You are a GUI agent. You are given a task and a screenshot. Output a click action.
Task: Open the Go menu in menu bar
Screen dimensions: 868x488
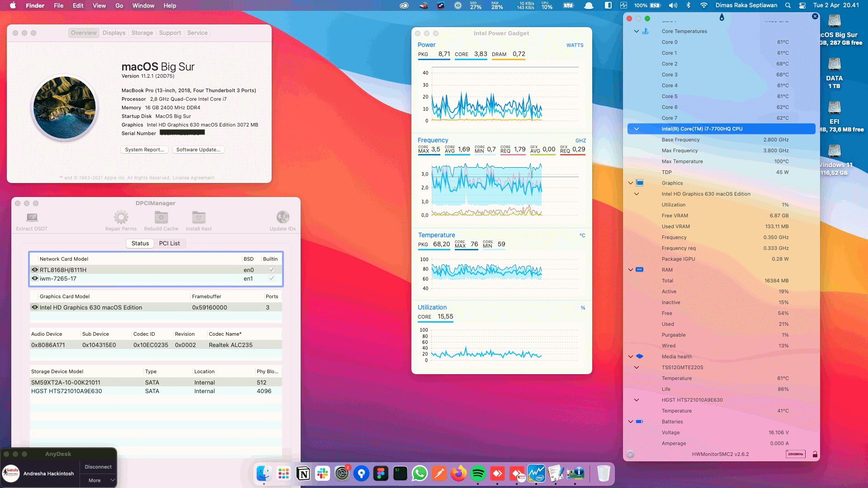[x=119, y=5]
